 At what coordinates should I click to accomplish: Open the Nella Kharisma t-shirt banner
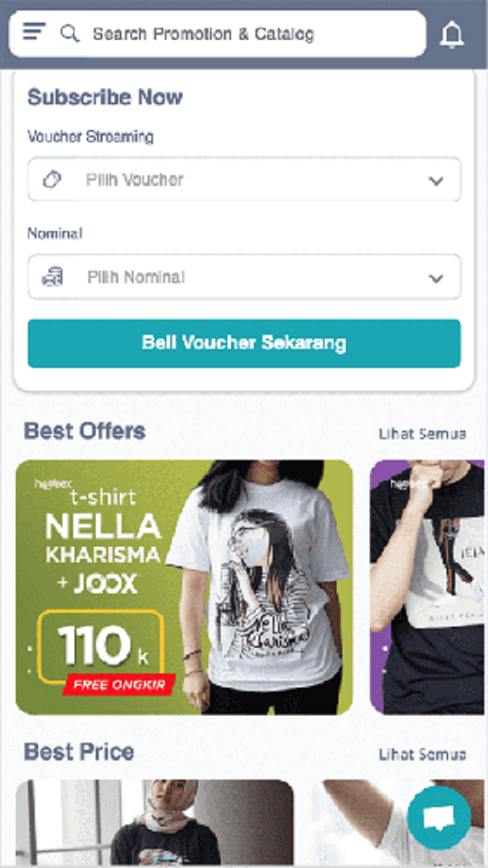(184, 587)
